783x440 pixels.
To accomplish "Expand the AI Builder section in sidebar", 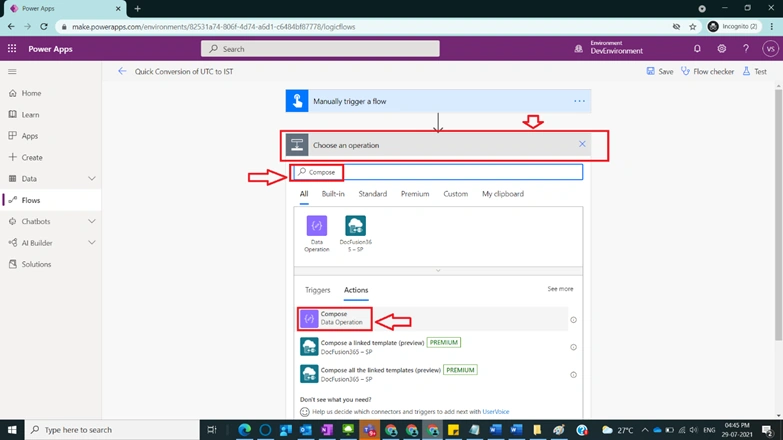I will pos(92,243).
